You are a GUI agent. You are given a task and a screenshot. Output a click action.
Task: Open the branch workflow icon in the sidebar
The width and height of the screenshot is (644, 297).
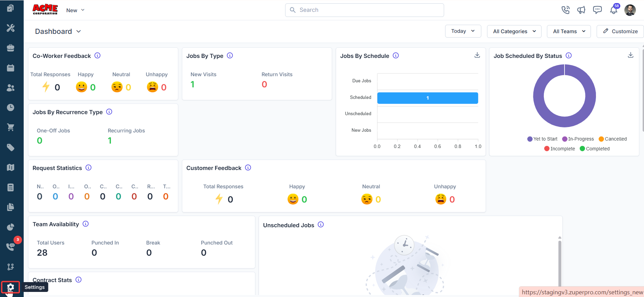click(x=10, y=267)
